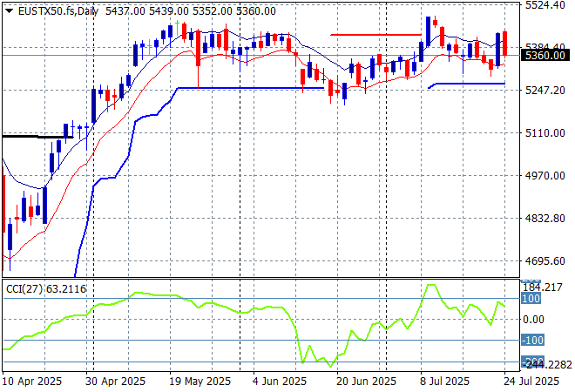575x392 pixels.
Task: Click the 20 Jun 2025 date label
Action: pos(366,382)
